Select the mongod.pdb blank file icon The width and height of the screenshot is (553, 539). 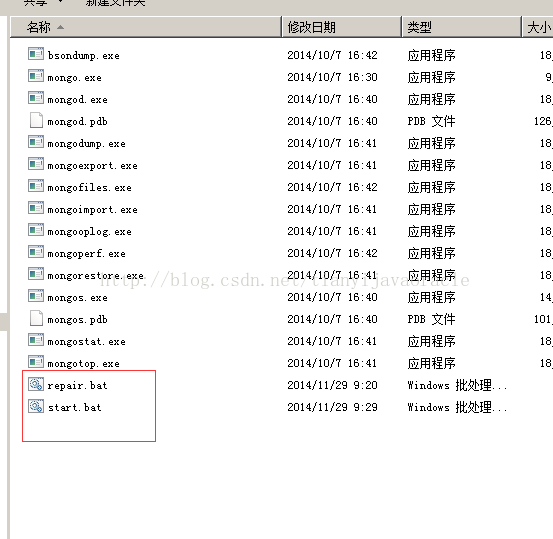36,120
